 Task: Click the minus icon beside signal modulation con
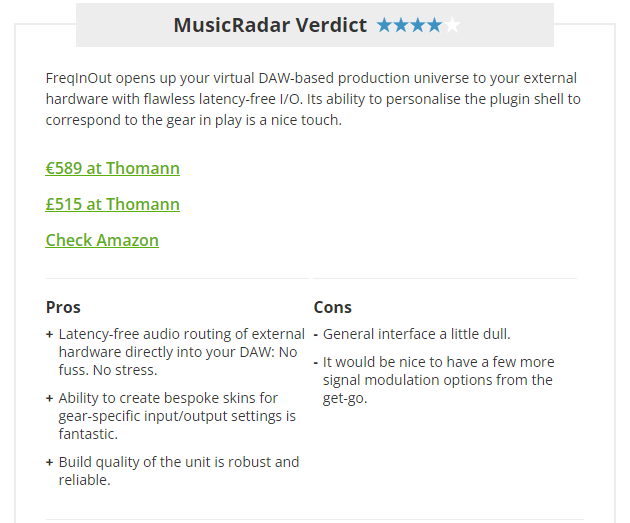pyautogui.click(x=316, y=362)
